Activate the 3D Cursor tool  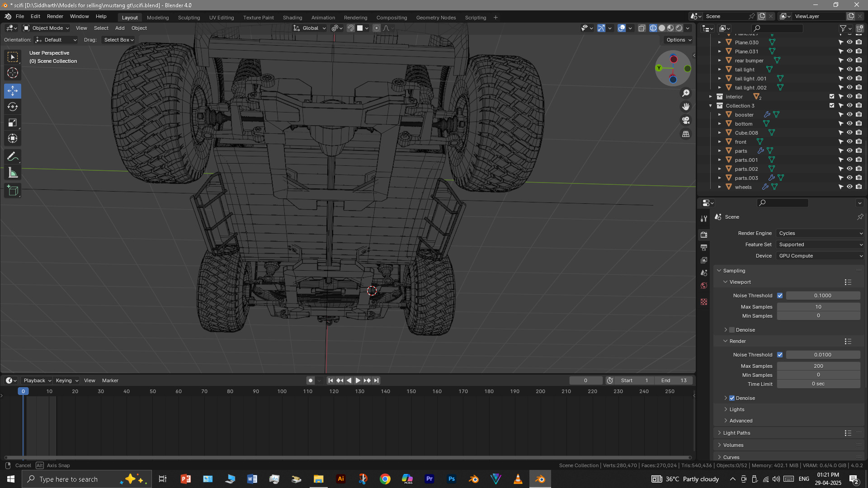coord(13,73)
